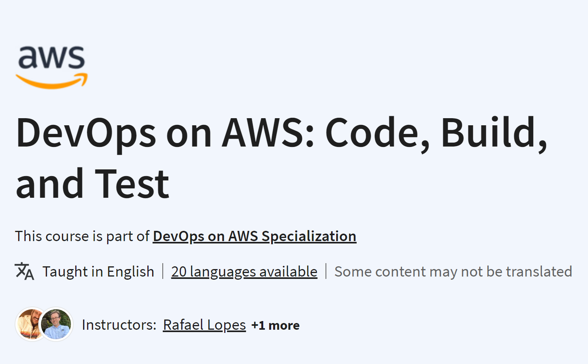Image resolution: width=588 pixels, height=364 pixels.
Task: Select the 20 languages available underlined text
Action: [x=244, y=271]
